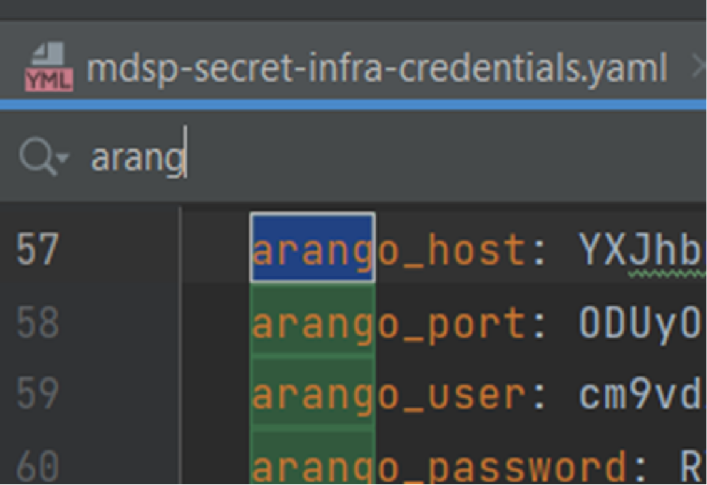Open search options magnifier dropdown
This screenshot has width=707, height=485.
(x=44, y=157)
